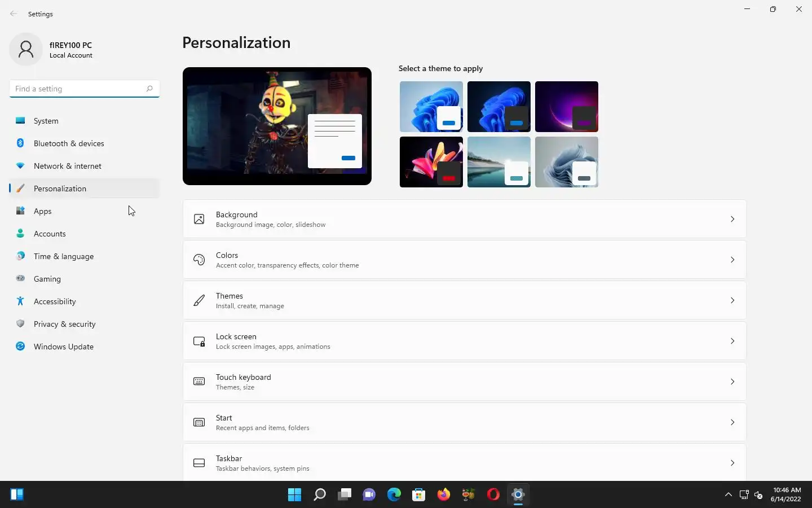The width and height of the screenshot is (812, 508).
Task: Apply the Windows dark blue bloom theme
Action: tap(499, 107)
